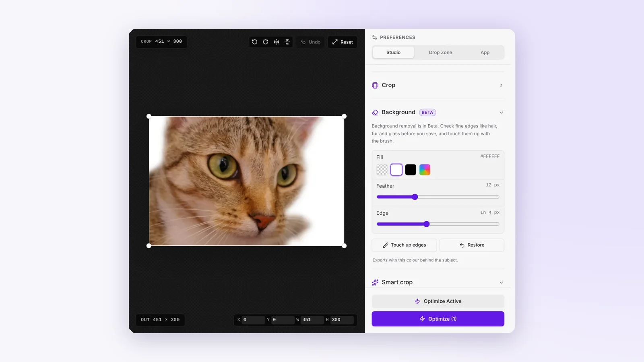Click the Crop section icon
This screenshot has height=362, width=644.
[x=375, y=85]
